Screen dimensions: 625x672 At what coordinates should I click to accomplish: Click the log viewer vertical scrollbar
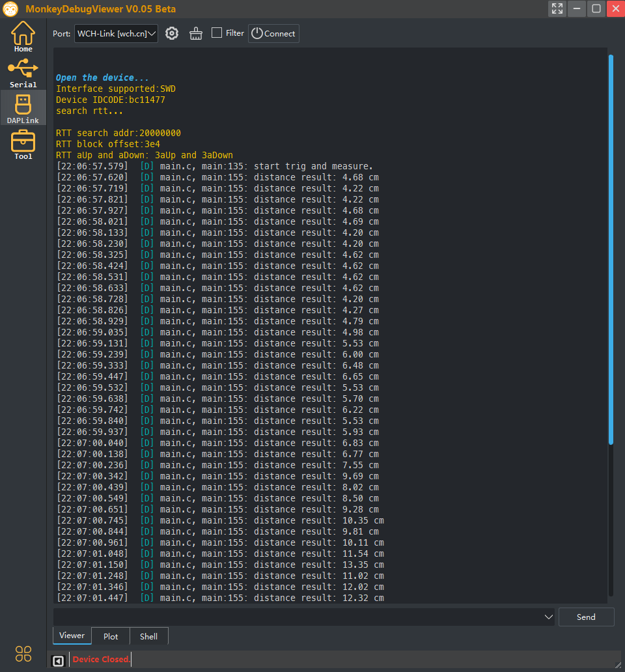pyautogui.click(x=611, y=250)
